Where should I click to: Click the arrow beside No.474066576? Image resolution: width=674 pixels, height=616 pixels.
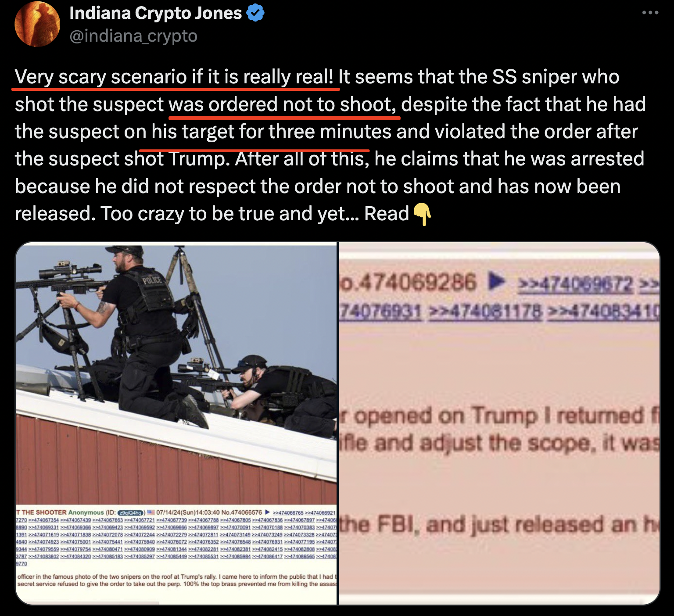(267, 512)
